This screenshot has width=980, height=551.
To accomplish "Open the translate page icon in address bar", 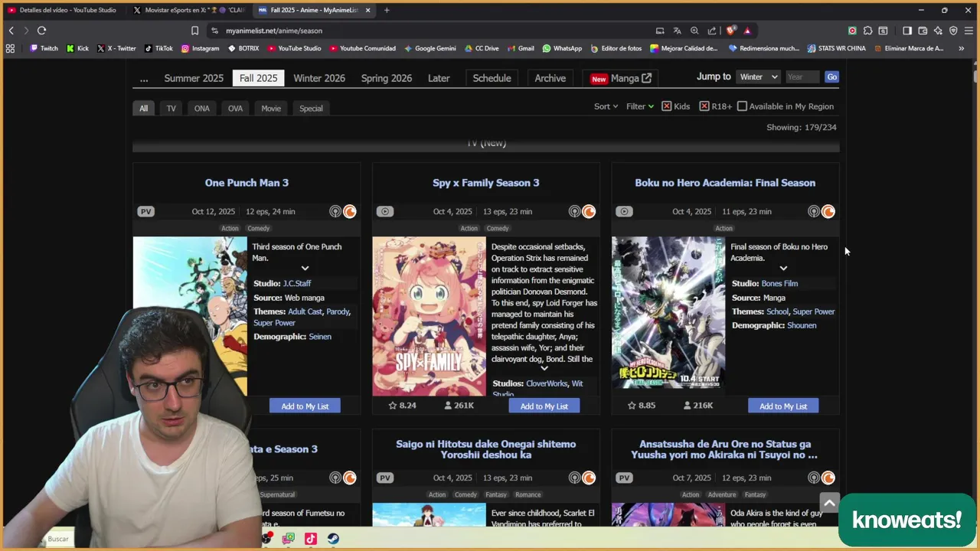I will [677, 31].
